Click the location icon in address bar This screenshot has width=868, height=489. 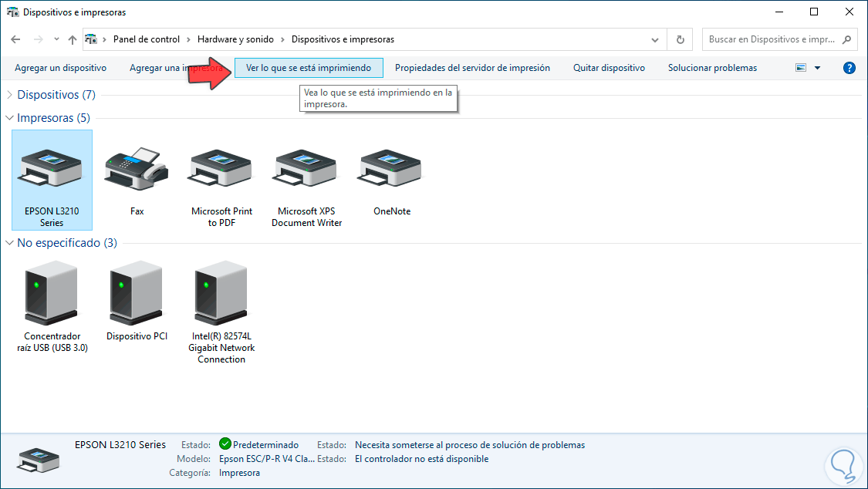pos(91,39)
